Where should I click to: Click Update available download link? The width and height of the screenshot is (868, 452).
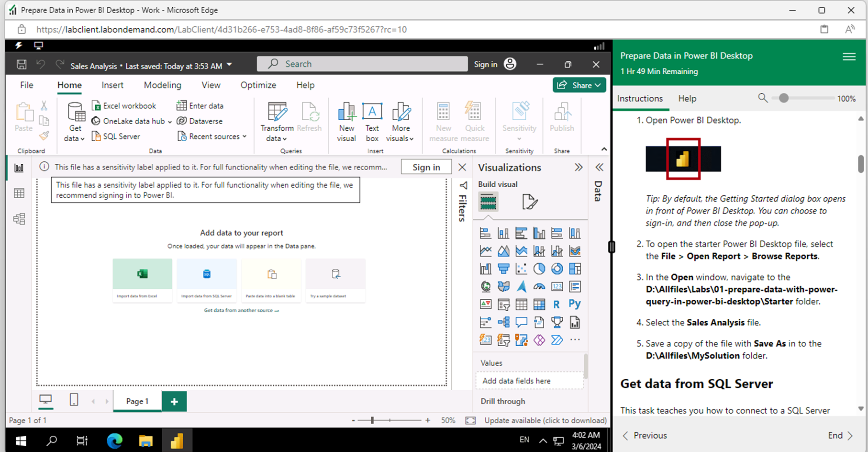click(545, 420)
